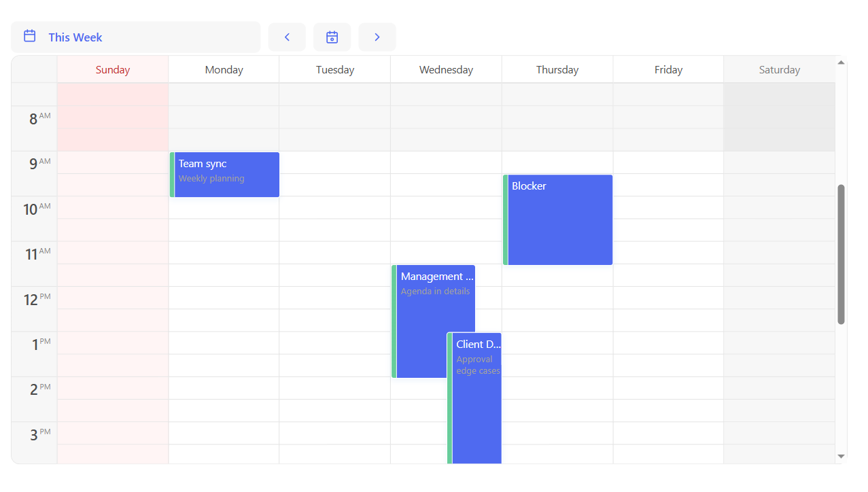Click the Tuesday 10 AM time slot
Viewport: 868px width, 492px height.
click(334, 208)
